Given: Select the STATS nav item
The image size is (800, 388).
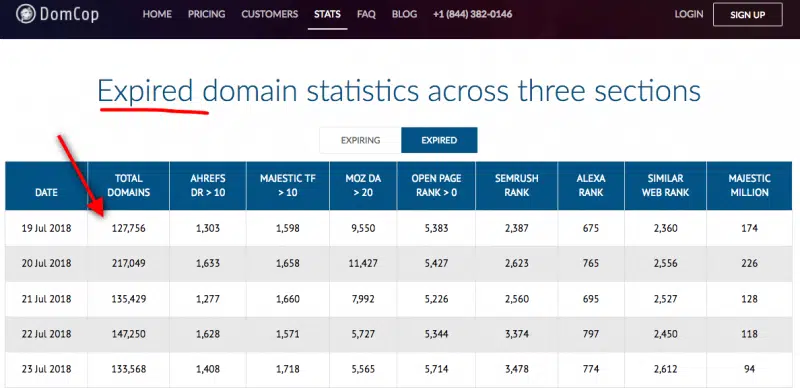Looking at the screenshot, I should [328, 14].
